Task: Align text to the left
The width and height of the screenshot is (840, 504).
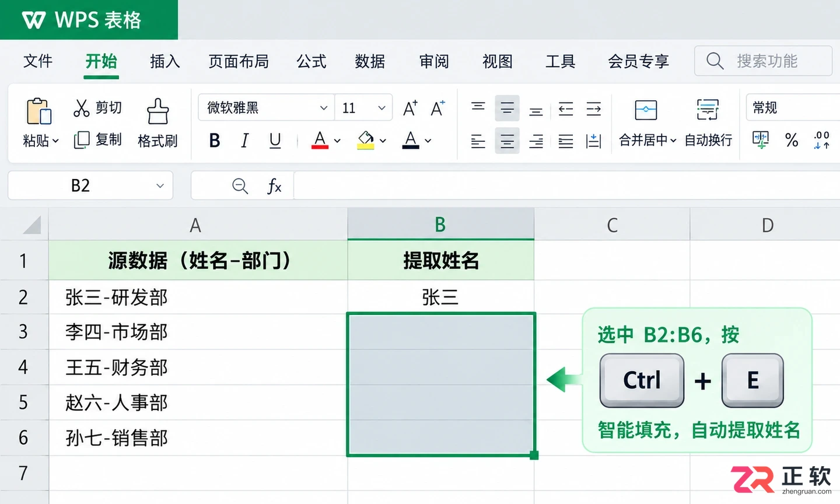Action: [x=478, y=141]
